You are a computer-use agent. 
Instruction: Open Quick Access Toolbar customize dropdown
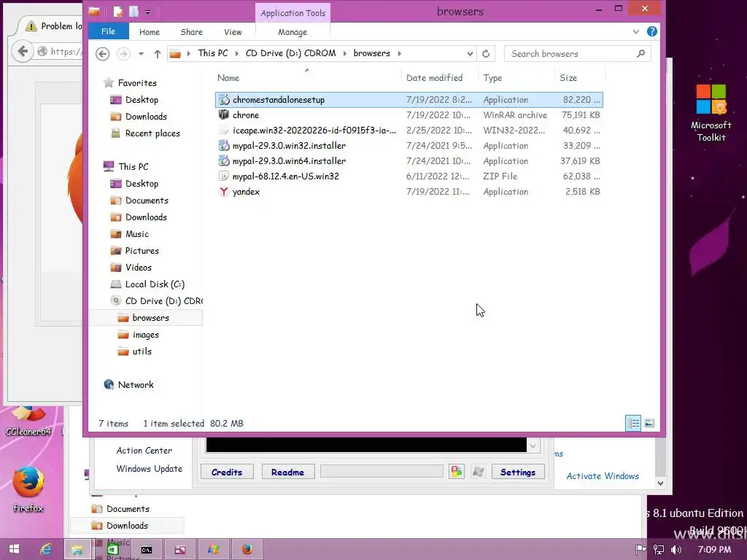pos(147,12)
